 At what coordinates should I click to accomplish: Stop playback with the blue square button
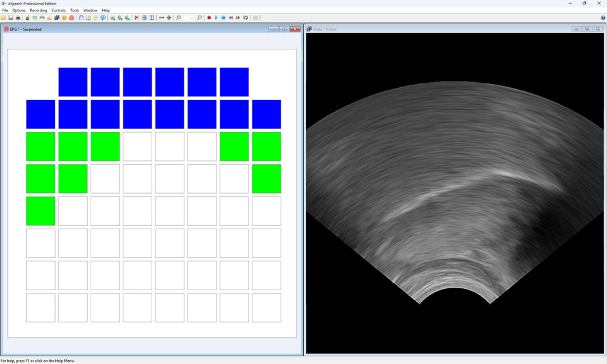click(x=224, y=18)
